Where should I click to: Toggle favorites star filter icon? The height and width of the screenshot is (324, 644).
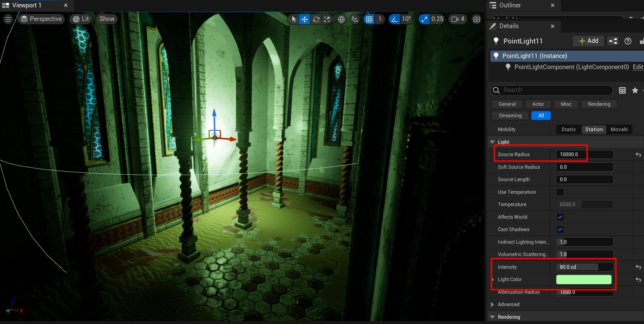tap(635, 90)
